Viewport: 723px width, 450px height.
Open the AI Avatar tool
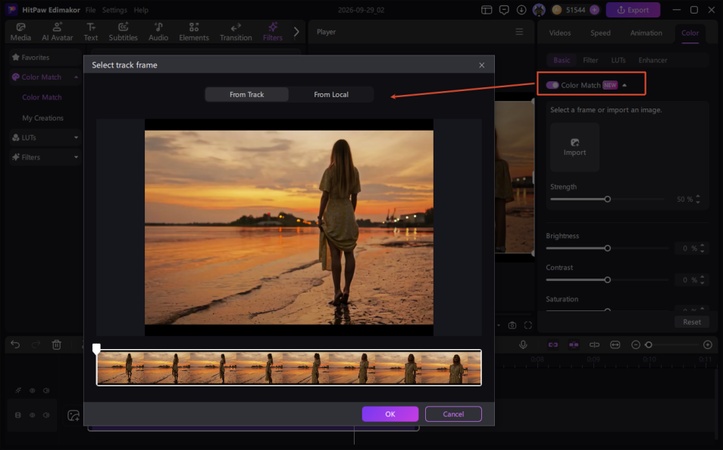[x=57, y=32]
